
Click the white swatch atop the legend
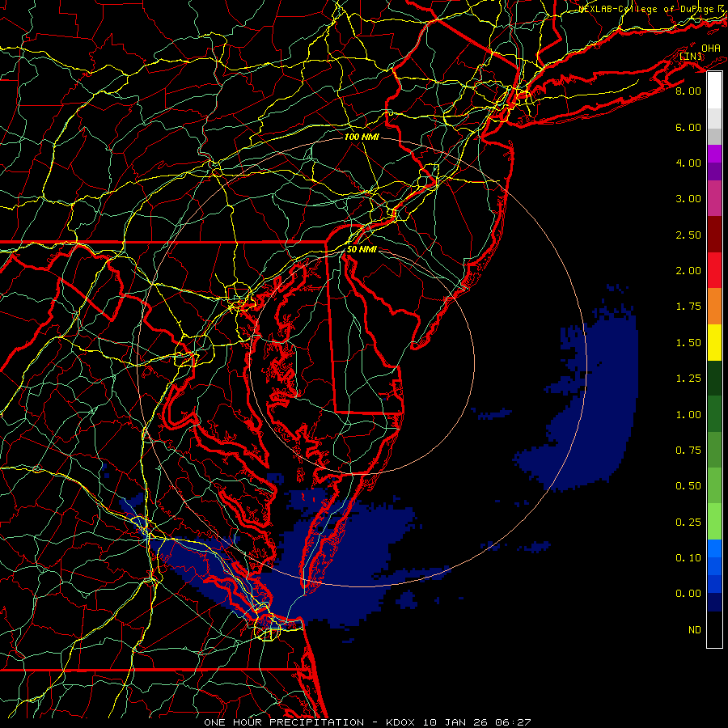[714, 91]
